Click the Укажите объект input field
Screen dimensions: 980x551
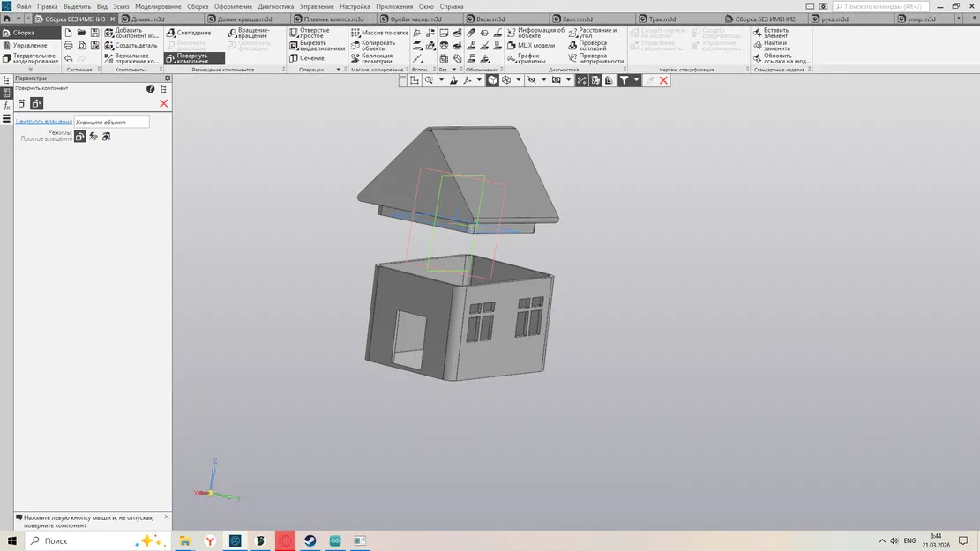point(112,121)
